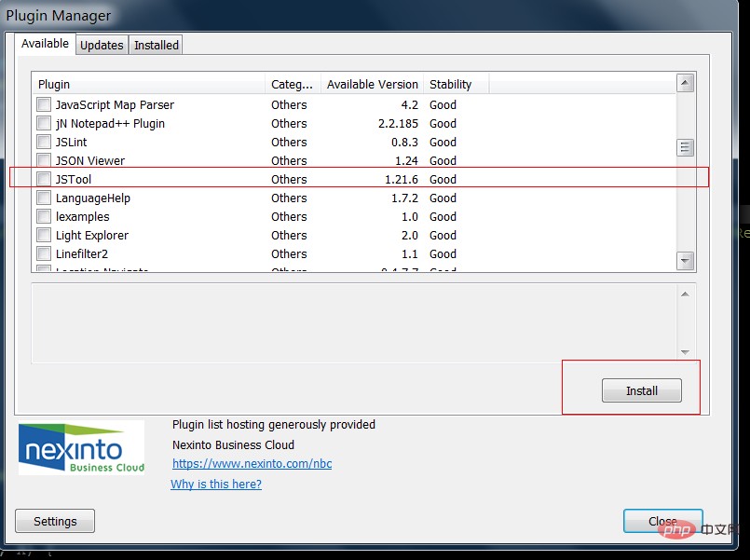Screen dimensions: 750x560
Task: Check the JSTool plugin checkbox
Action: coord(44,179)
